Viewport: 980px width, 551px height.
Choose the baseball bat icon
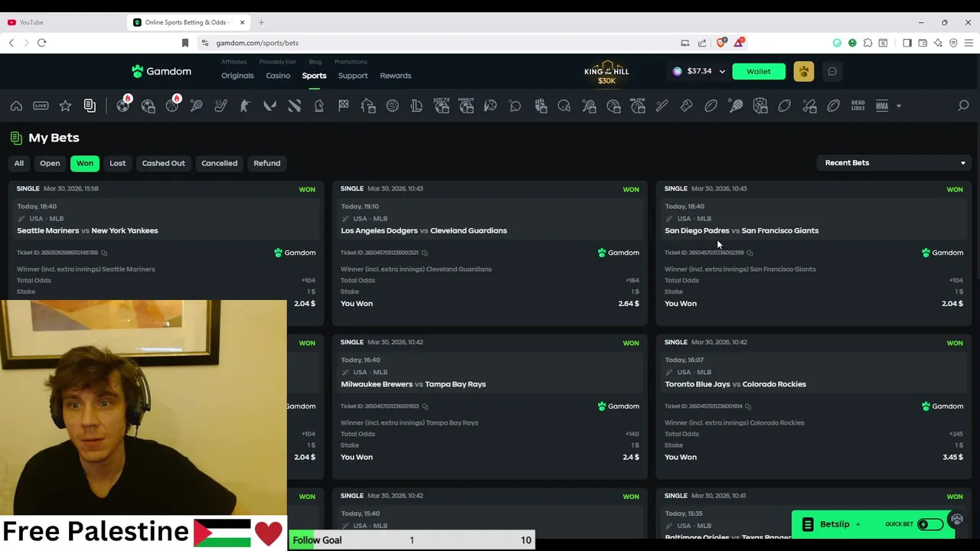pyautogui.click(x=661, y=106)
